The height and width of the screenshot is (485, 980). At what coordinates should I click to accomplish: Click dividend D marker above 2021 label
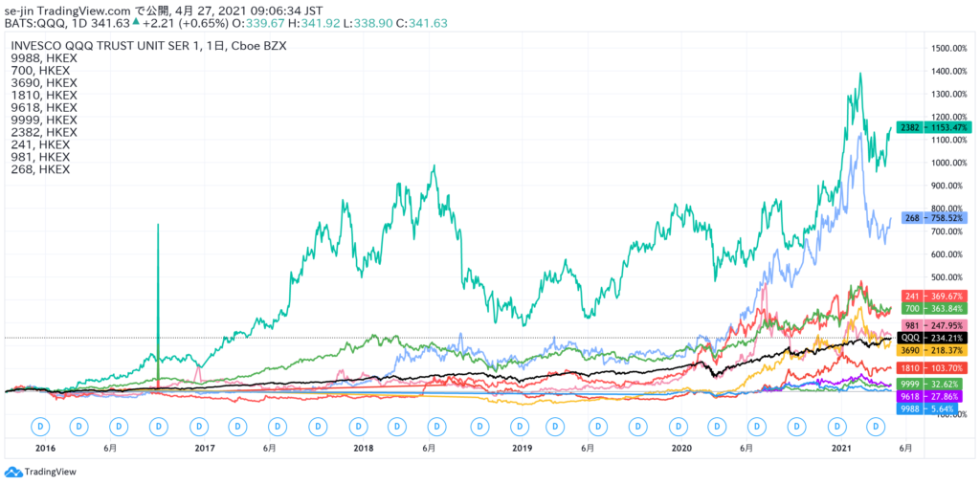(x=836, y=427)
